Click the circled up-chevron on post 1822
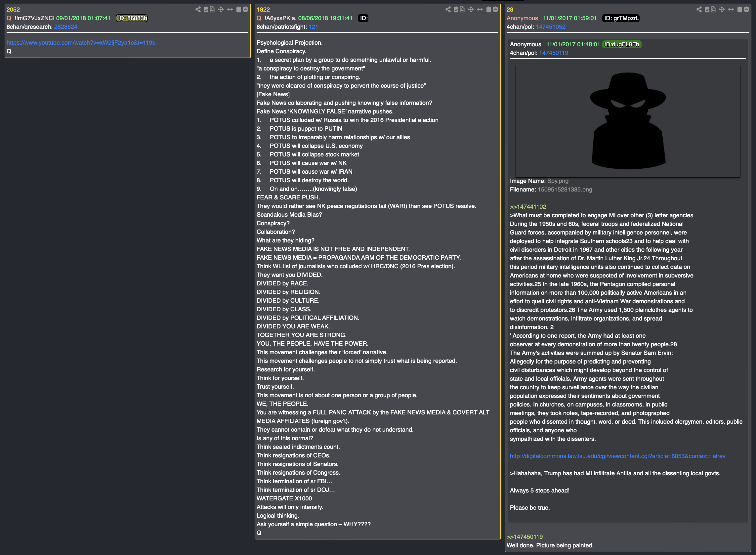Image resolution: width=756 pixels, height=555 pixels. pyautogui.click(x=495, y=9)
